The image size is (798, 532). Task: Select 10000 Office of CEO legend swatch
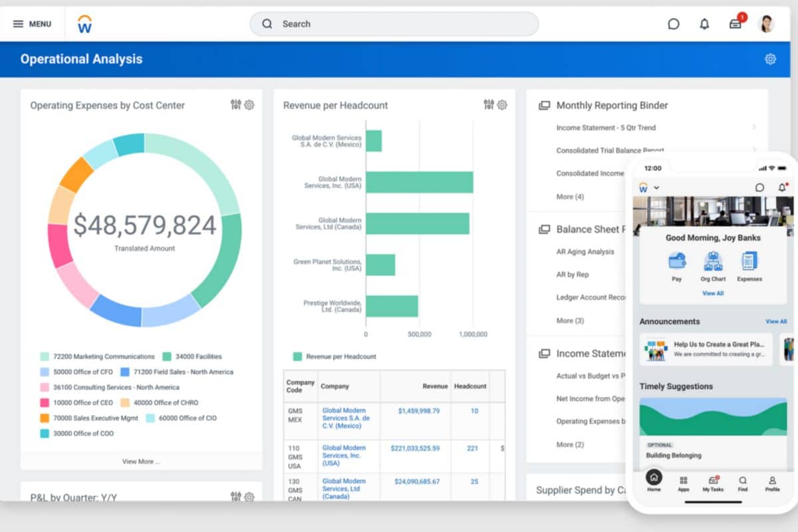(45, 402)
